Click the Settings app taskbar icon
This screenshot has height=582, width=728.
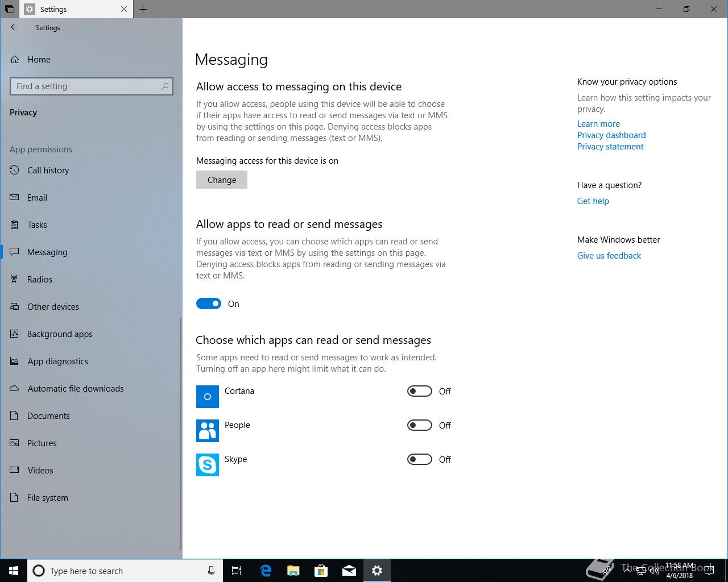(377, 571)
